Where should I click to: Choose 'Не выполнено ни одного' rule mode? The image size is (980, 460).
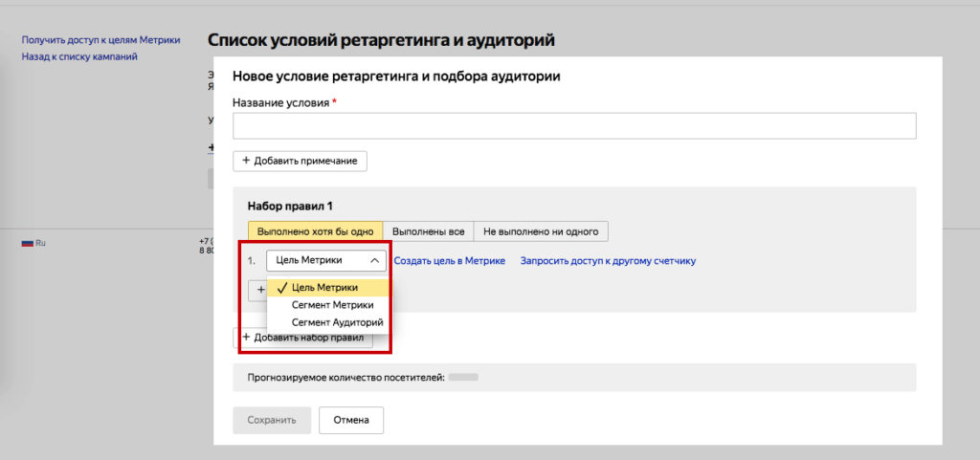(541, 231)
